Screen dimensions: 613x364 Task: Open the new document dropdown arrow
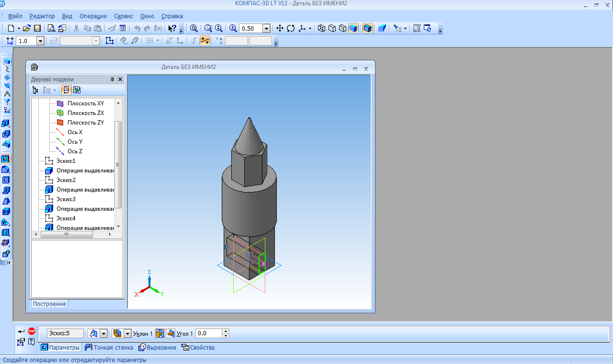(x=19, y=28)
